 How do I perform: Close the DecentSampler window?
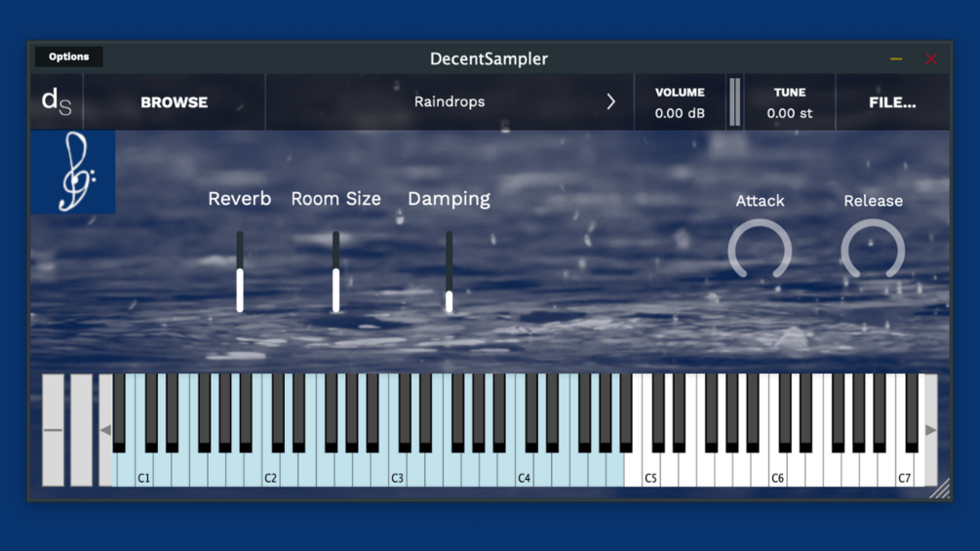coord(930,59)
